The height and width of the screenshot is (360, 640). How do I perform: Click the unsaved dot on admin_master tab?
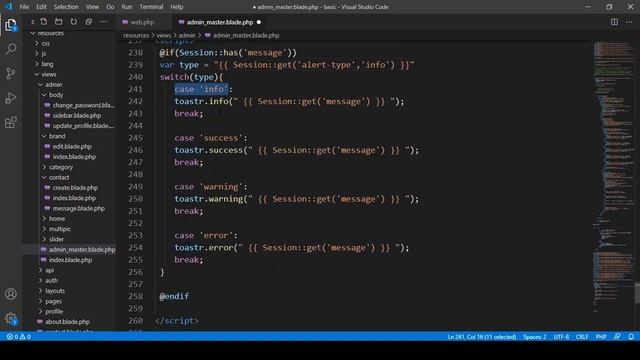tap(259, 22)
